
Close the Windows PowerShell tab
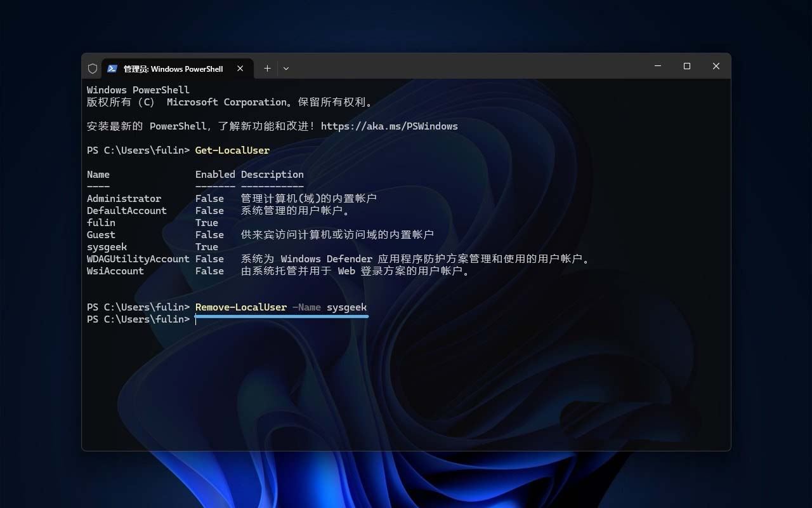(240, 69)
